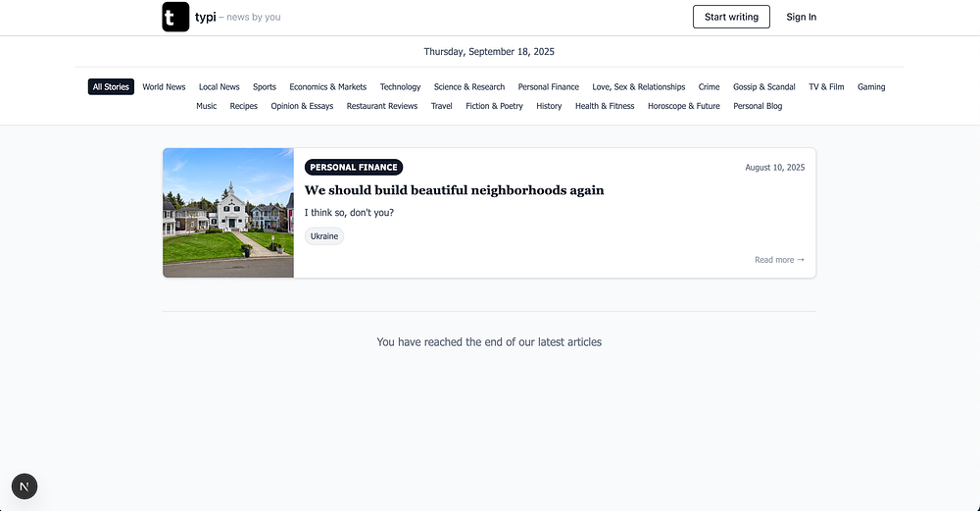Open the Sign In link

(x=802, y=17)
